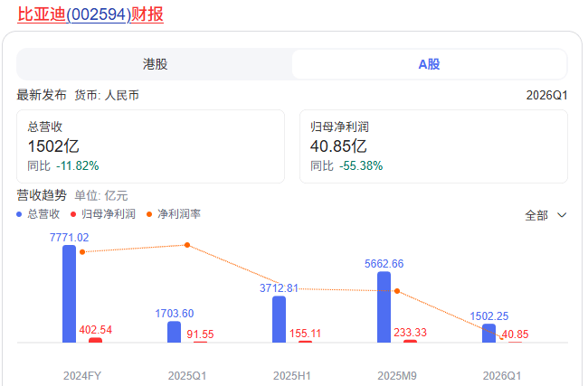Click the 3712.81 revenue value label

279,288
